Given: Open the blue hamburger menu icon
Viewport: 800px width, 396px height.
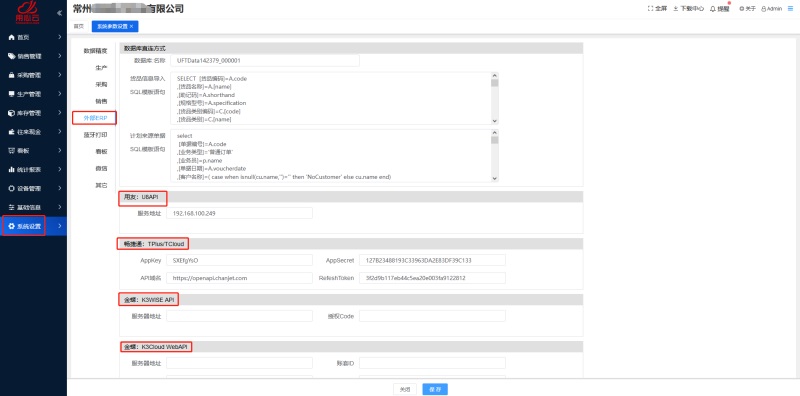Looking at the screenshot, I should tap(790, 9).
